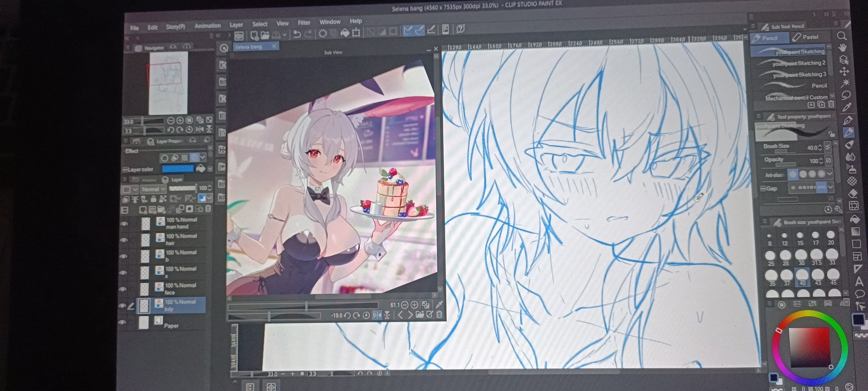Click the Scale/Rotate transform icon
Image resolution: width=868 pixels, height=391 pixels.
[x=356, y=33]
